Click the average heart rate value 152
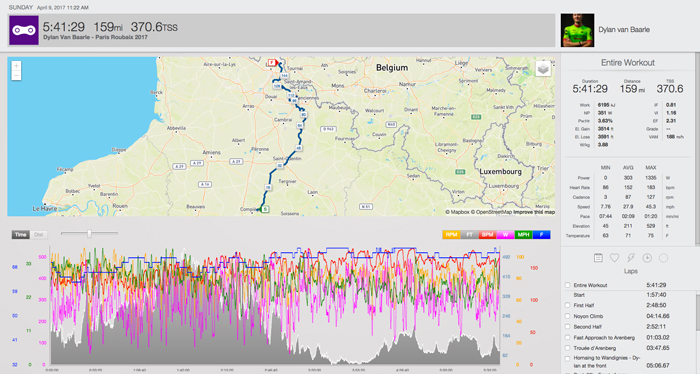 pyautogui.click(x=628, y=187)
